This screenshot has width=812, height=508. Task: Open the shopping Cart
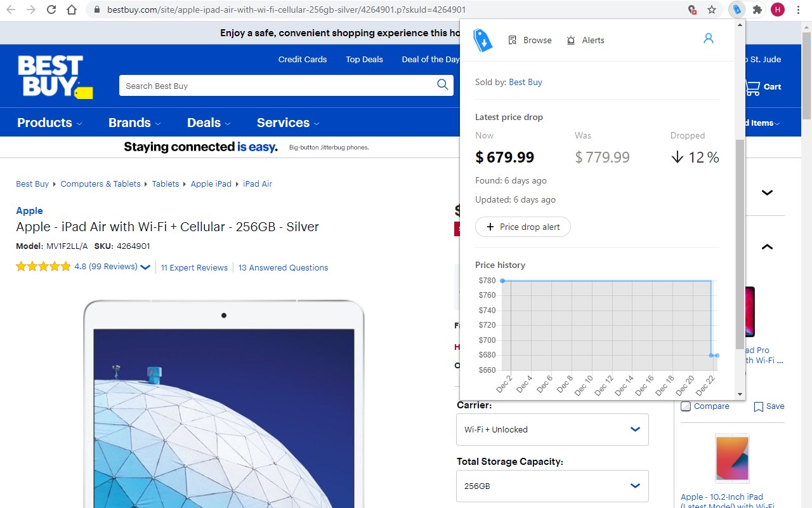click(763, 87)
